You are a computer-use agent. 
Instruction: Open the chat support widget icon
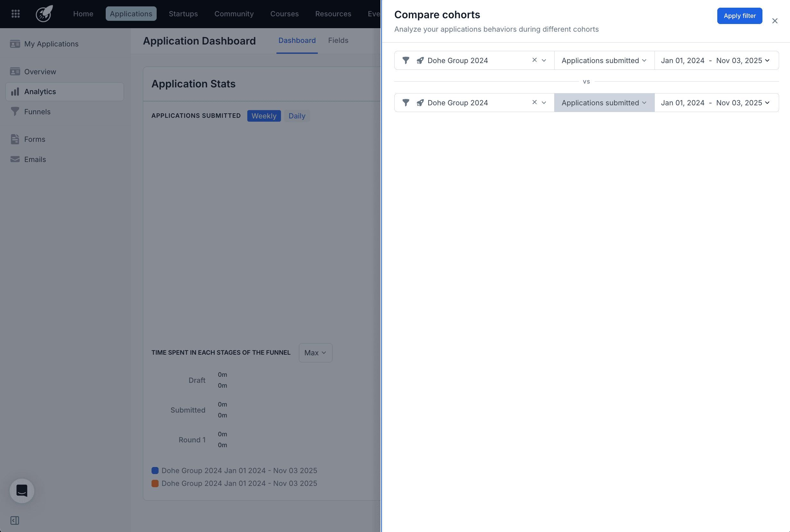point(22,491)
